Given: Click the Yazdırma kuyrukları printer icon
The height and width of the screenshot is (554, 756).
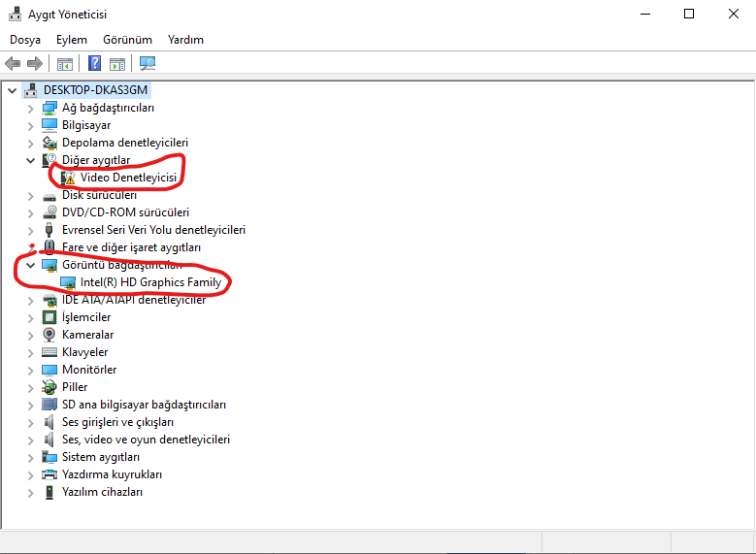Looking at the screenshot, I should pos(49,474).
